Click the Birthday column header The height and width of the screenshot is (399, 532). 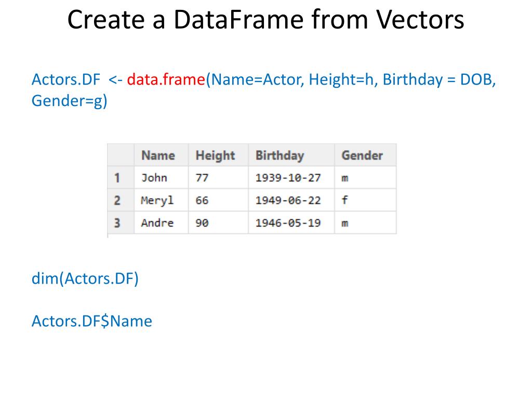click(x=291, y=155)
